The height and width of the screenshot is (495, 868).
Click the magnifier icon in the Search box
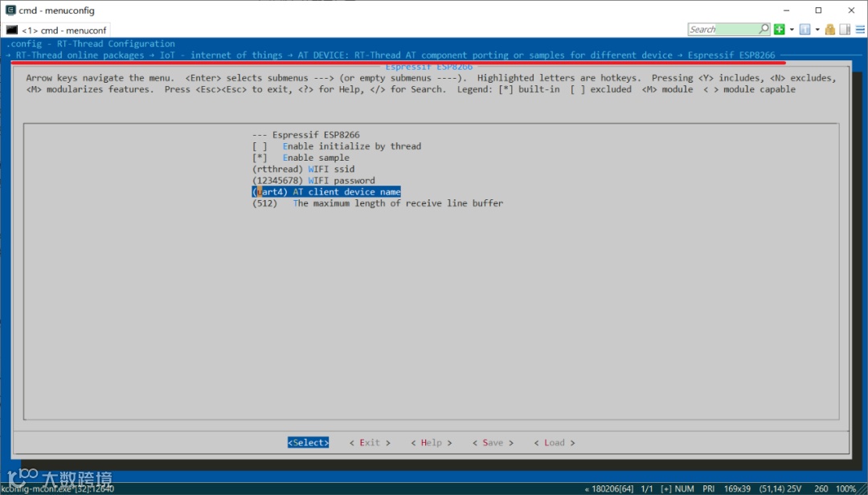(x=764, y=29)
